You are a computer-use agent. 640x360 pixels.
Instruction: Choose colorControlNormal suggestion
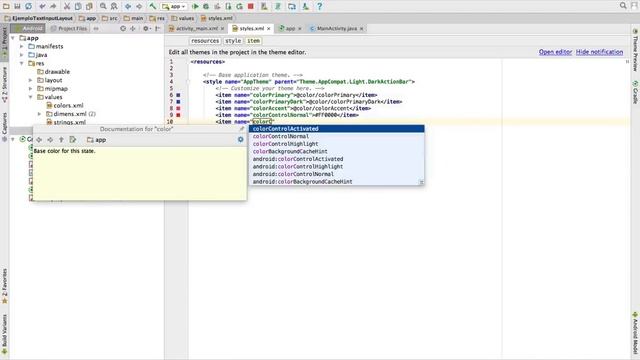pos(337,136)
